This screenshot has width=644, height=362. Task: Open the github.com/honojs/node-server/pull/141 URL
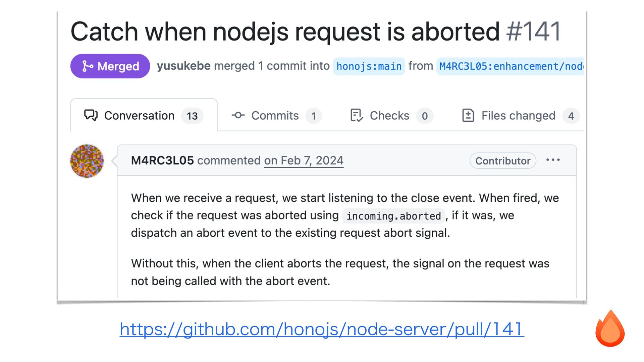[322, 329]
